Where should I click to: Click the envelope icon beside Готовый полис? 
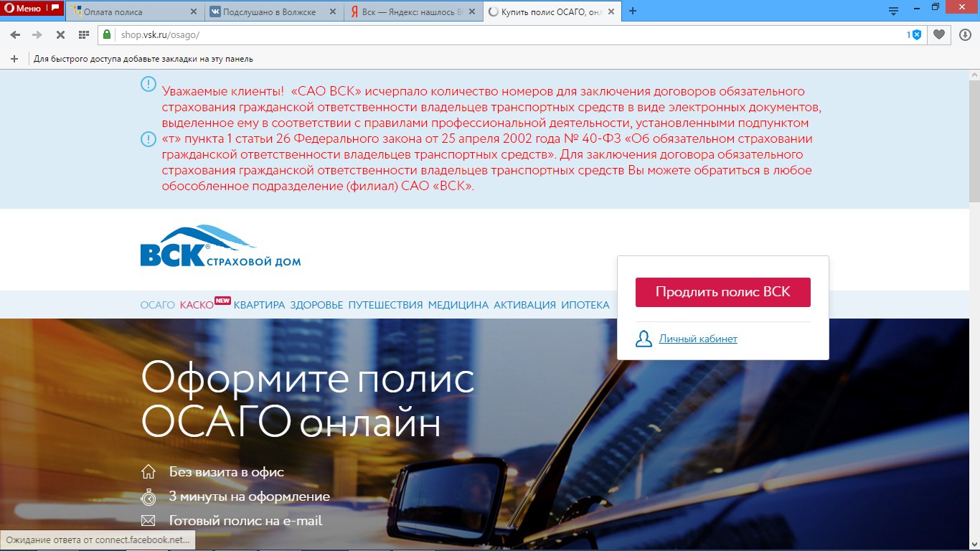coord(149,521)
